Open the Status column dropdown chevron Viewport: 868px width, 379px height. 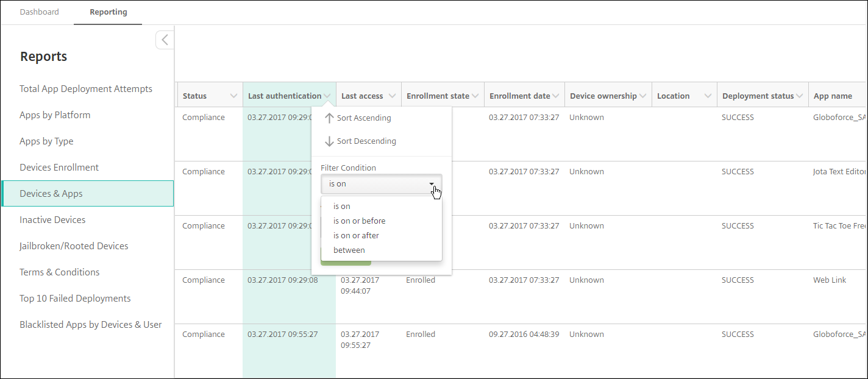[233, 96]
